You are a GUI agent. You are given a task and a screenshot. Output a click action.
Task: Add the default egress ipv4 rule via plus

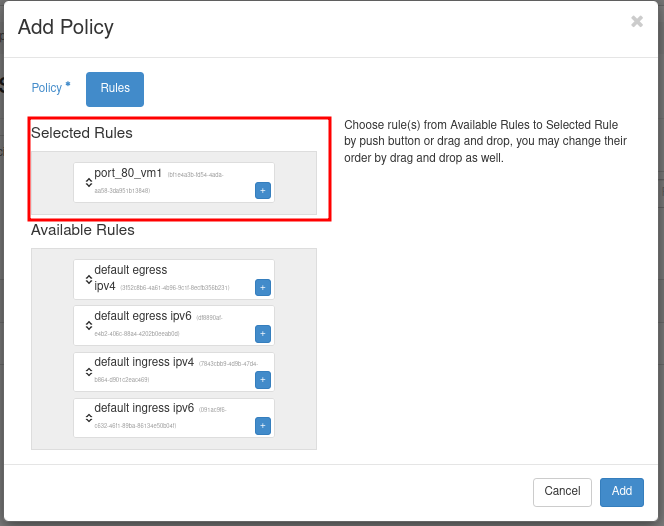coord(263,287)
